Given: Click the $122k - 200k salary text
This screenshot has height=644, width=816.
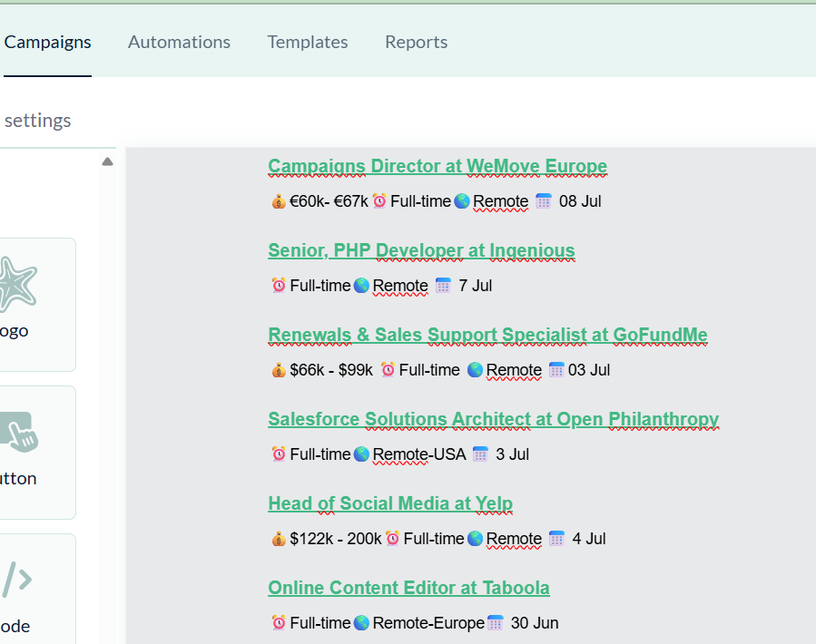Looking at the screenshot, I should pos(336,539).
